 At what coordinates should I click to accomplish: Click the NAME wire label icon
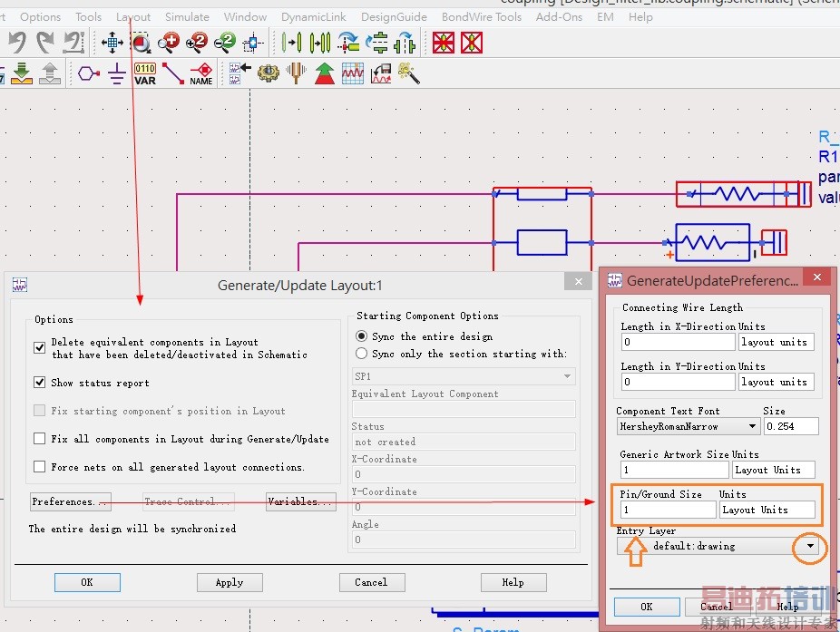pyautogui.click(x=201, y=74)
